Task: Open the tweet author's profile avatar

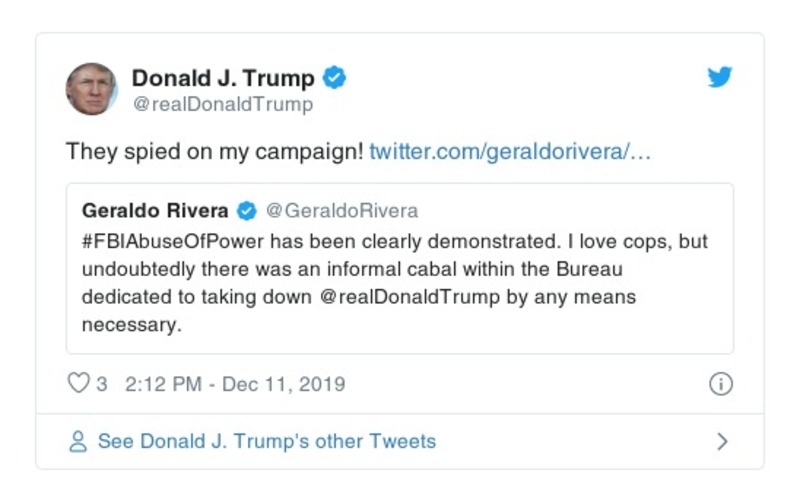Action: [91, 89]
